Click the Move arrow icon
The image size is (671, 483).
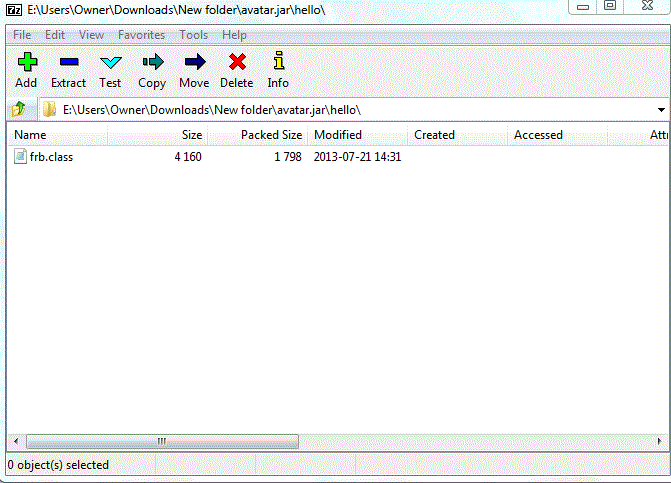pyautogui.click(x=195, y=62)
